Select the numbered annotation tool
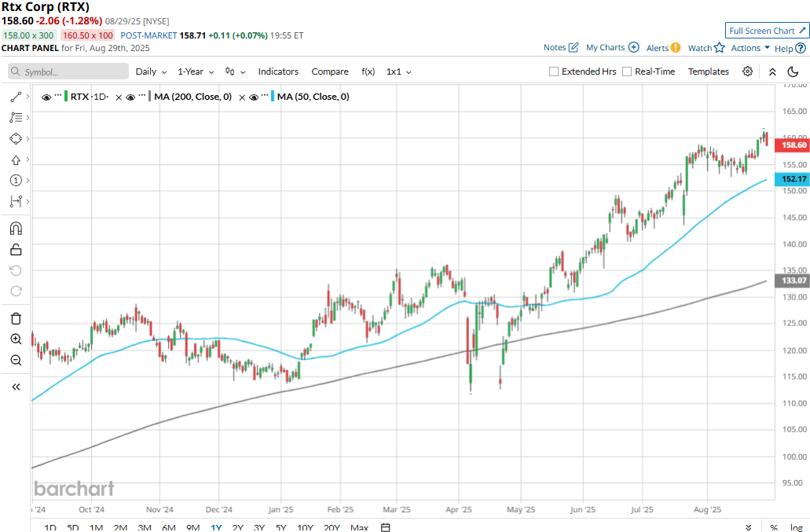The image size is (810, 532). pyautogui.click(x=16, y=180)
